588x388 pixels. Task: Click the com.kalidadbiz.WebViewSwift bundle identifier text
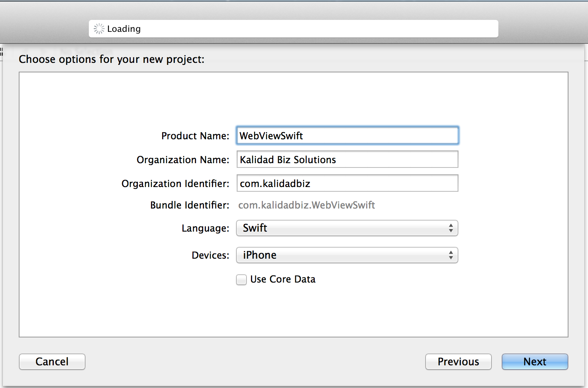(x=306, y=205)
